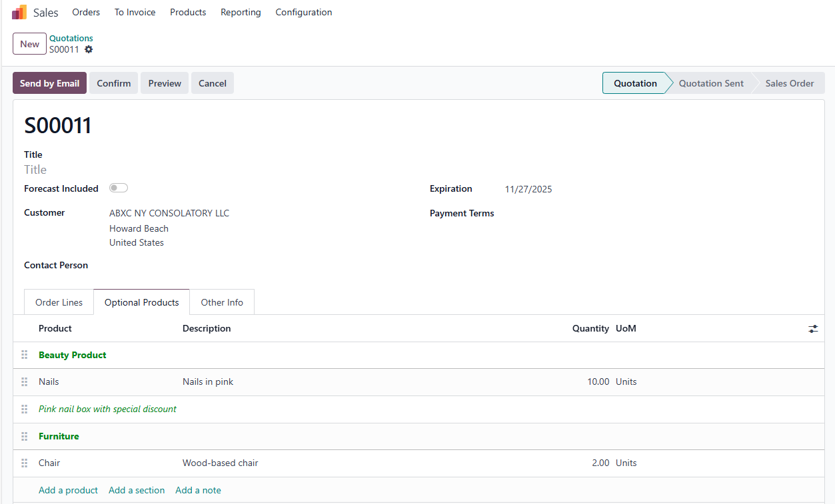The width and height of the screenshot is (835, 504).
Task: Confirm the quotation with Confirm button
Action: (113, 83)
